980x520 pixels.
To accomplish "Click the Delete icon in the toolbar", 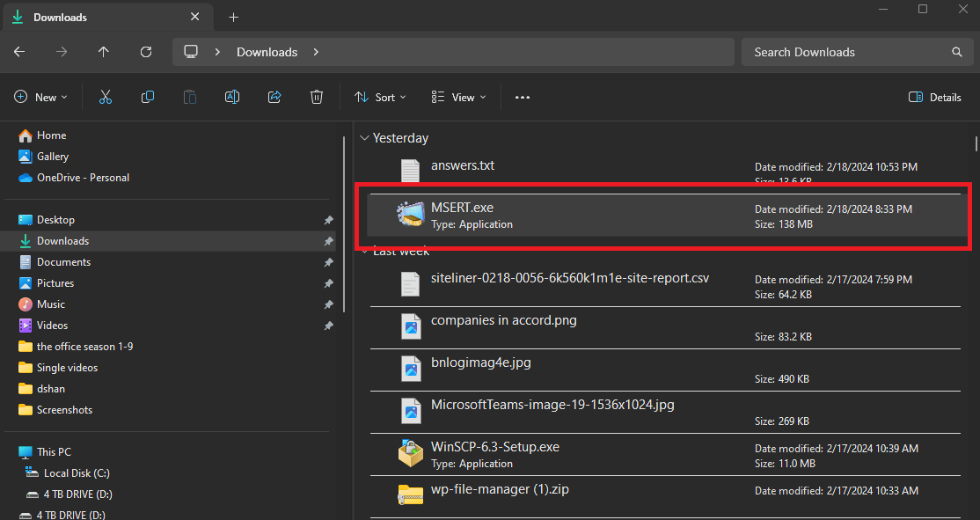I will click(316, 97).
